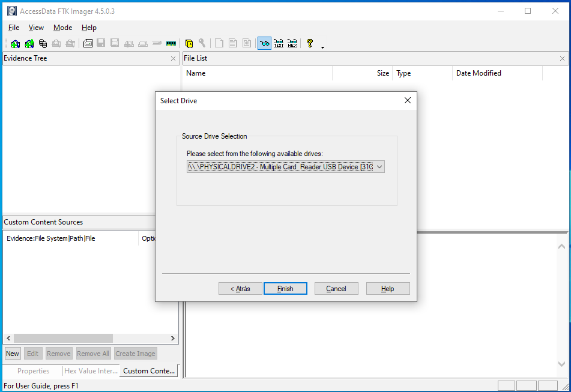Click Detect EFS Encryption key icon
Image resolution: width=571 pixels, height=392 pixels.
202,43
